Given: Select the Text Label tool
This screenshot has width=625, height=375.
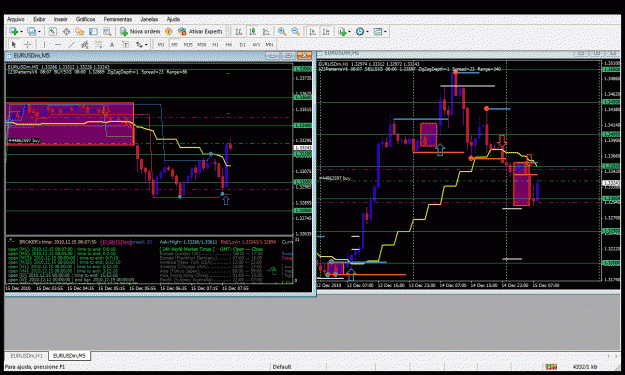Looking at the screenshot, I should tap(126, 45).
